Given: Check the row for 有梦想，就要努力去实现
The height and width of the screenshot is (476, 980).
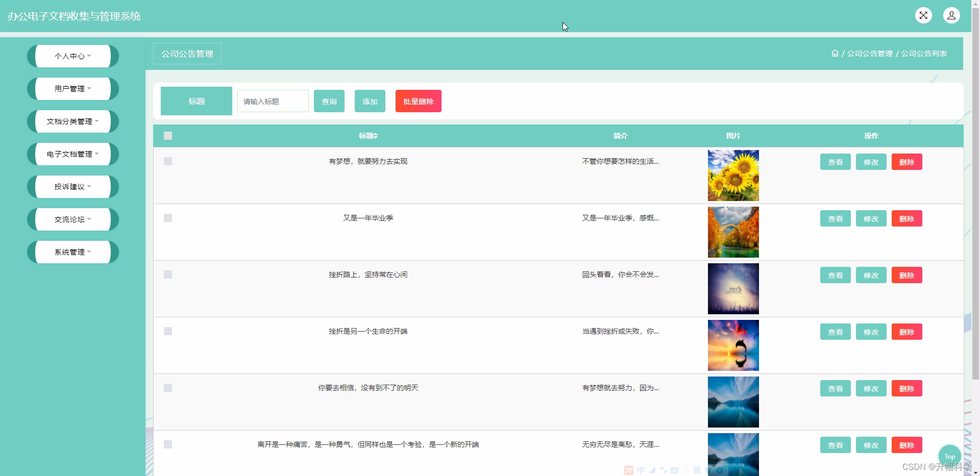Looking at the screenshot, I should tap(168, 161).
